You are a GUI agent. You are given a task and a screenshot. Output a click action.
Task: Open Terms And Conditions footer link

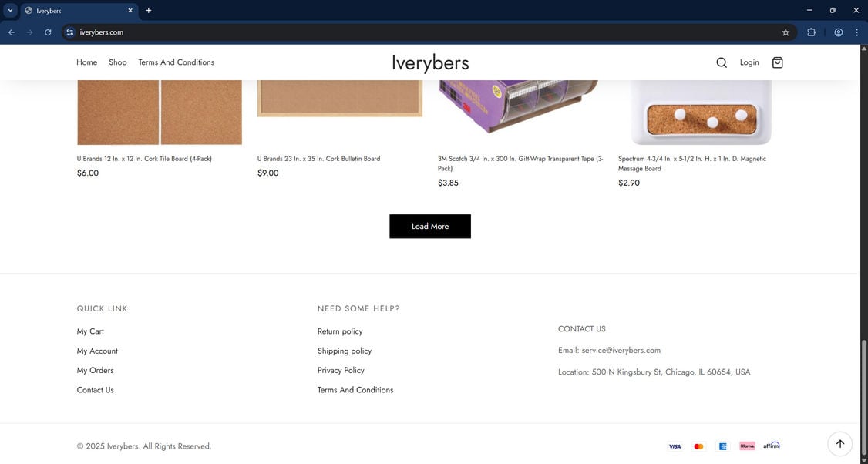[x=355, y=390]
